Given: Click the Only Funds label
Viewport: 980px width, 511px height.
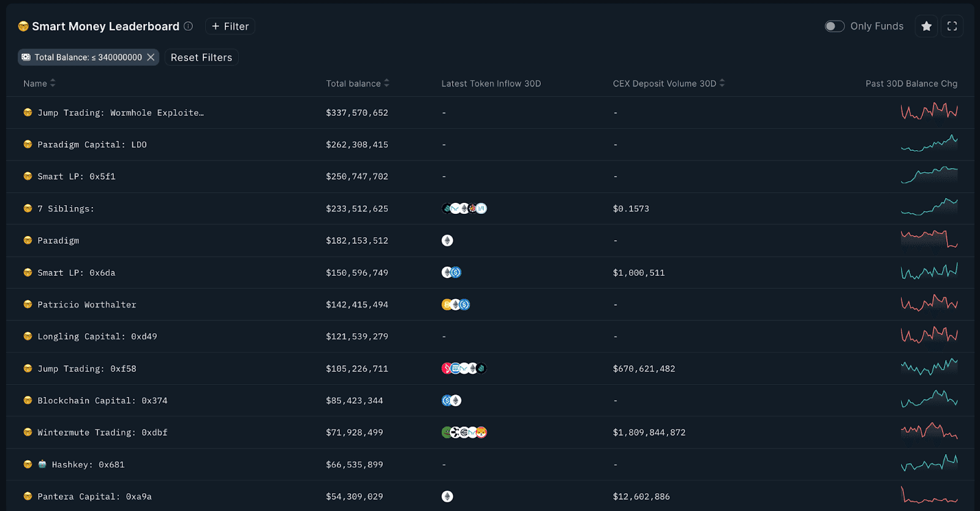Looking at the screenshot, I should (876, 26).
